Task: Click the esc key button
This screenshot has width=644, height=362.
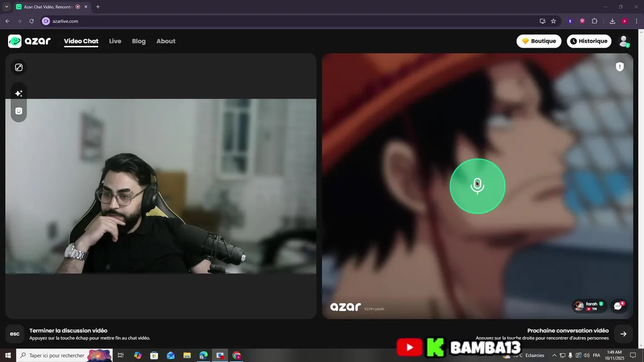Action: [15, 334]
